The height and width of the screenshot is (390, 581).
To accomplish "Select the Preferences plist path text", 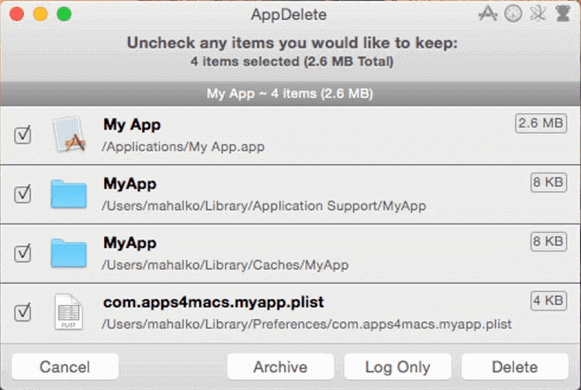I will click(307, 324).
